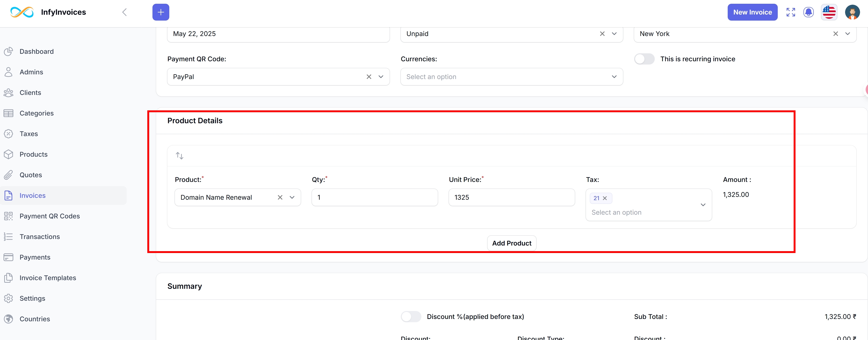Click the blue plus quick-add icon
Viewport: 868px width, 340px height.
click(x=161, y=12)
